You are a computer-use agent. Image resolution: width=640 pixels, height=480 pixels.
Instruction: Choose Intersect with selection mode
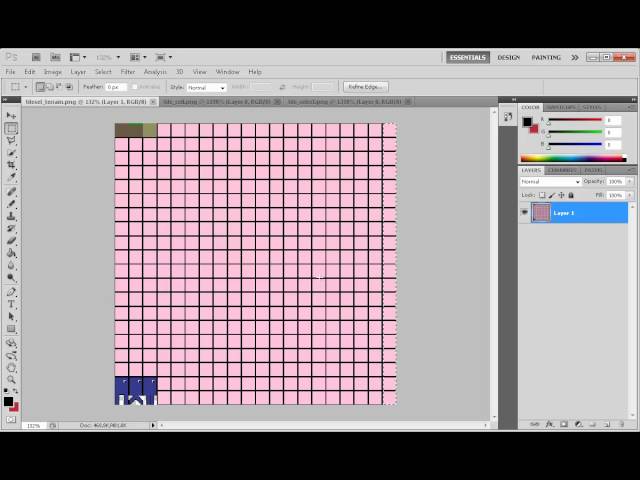point(69,87)
